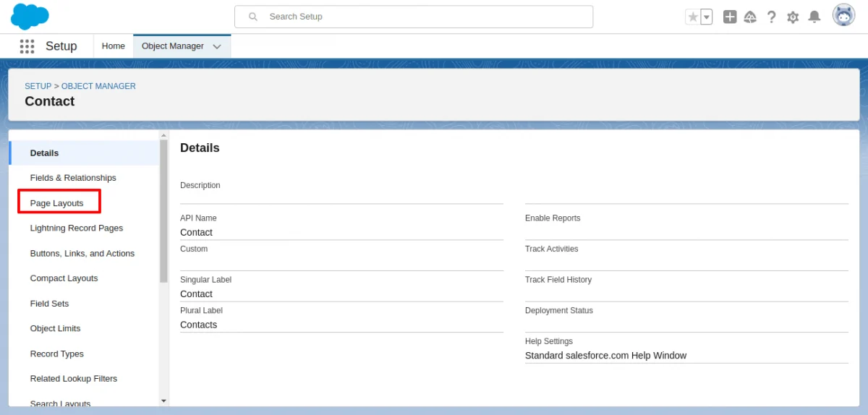Open Page Layouts in the sidebar
Screen dimensions: 868x415
click(57, 203)
